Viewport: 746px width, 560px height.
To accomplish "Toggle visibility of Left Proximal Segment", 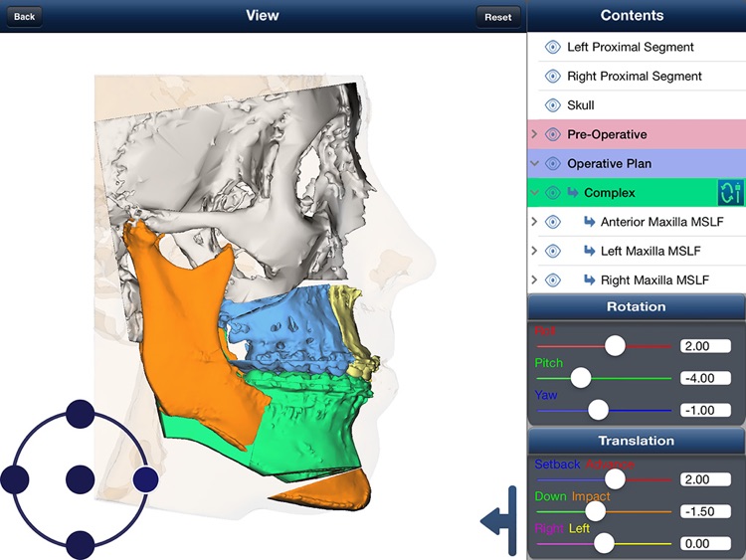I will pyautogui.click(x=552, y=47).
